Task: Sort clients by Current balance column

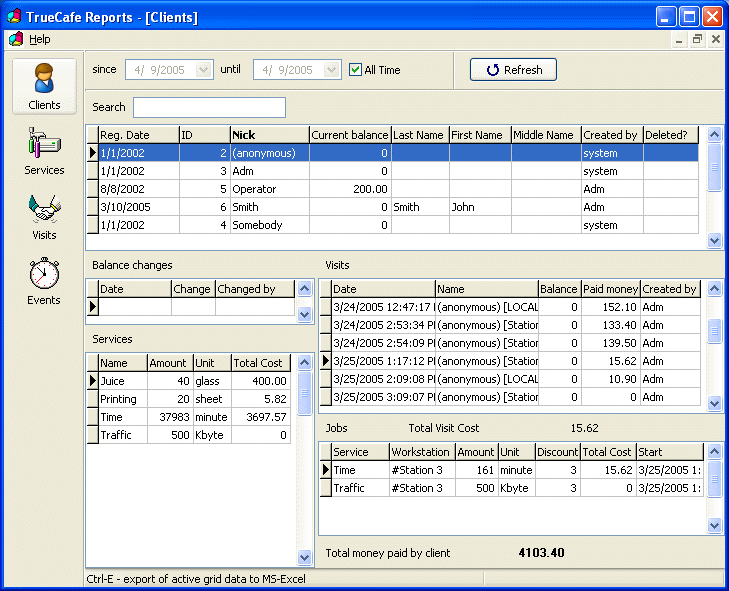Action: (x=349, y=135)
